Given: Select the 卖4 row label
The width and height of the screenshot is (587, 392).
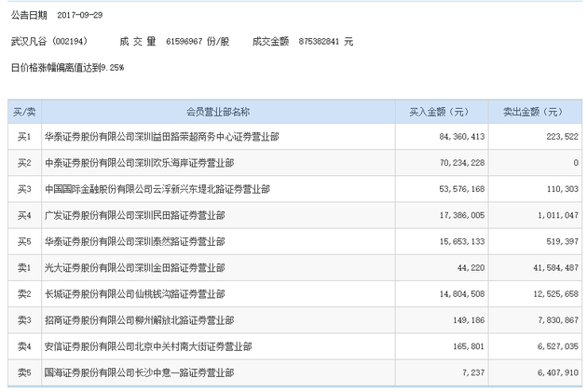Looking at the screenshot, I should pos(24,346).
